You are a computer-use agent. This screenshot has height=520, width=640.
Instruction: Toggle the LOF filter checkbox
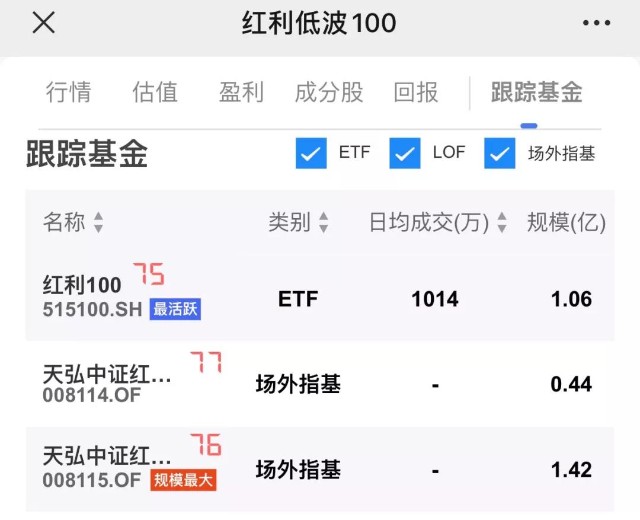tap(405, 154)
